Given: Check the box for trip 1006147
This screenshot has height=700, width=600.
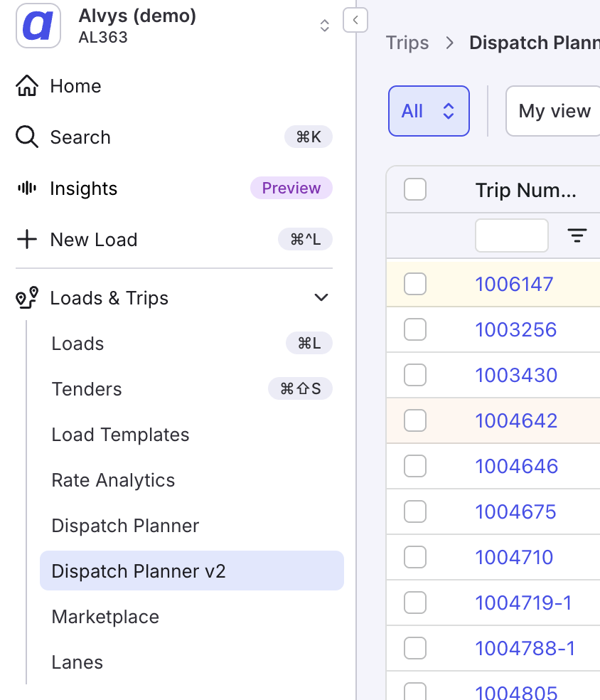Looking at the screenshot, I should point(415,284).
